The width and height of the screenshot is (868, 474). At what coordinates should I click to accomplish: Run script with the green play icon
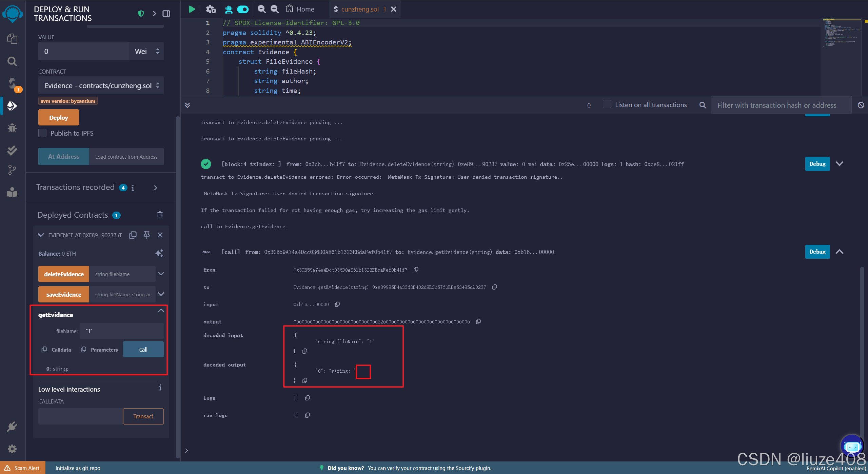pos(192,9)
